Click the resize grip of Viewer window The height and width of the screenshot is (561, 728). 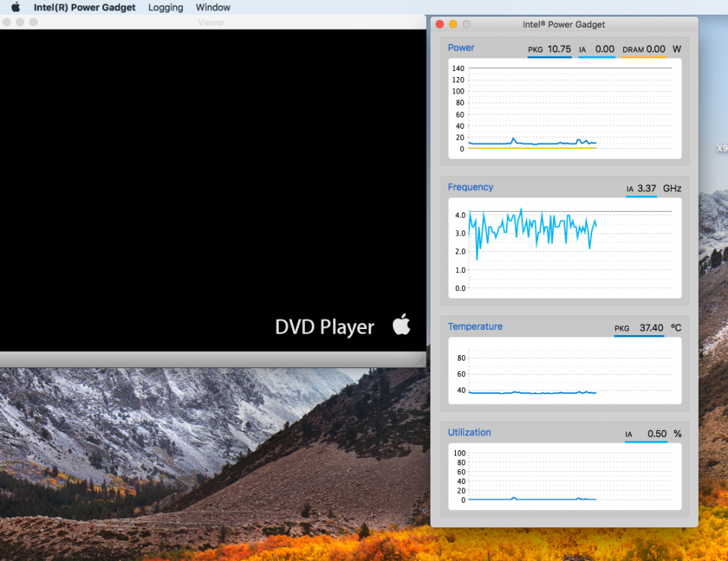421,361
